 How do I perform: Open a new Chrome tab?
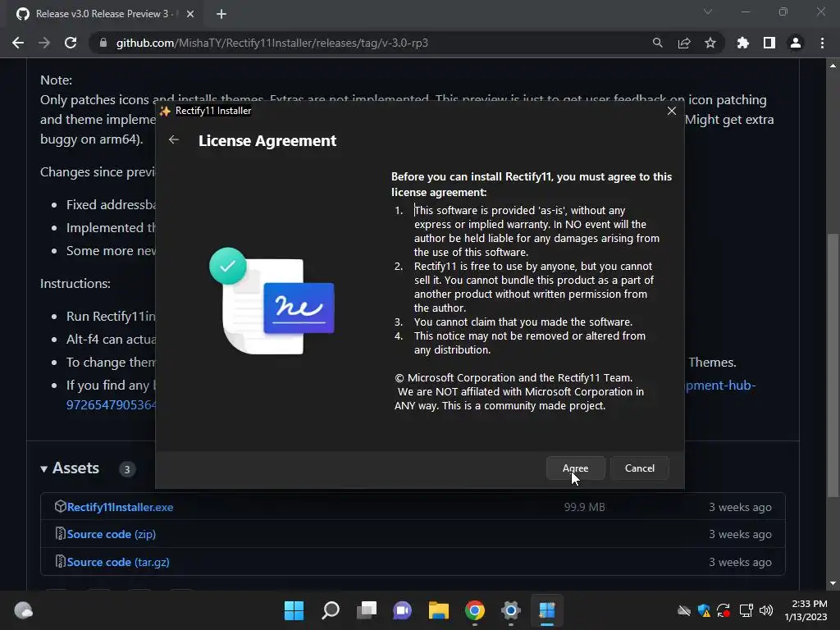pyautogui.click(x=221, y=14)
